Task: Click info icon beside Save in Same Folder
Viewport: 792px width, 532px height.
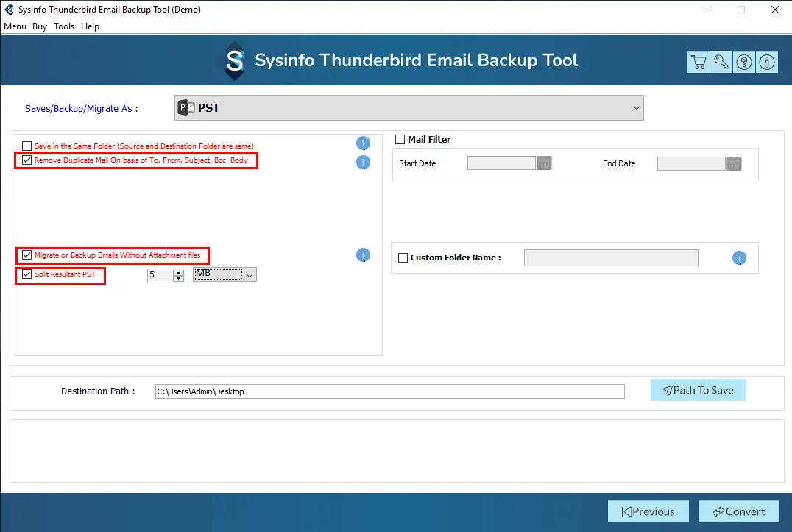Action: [x=363, y=143]
